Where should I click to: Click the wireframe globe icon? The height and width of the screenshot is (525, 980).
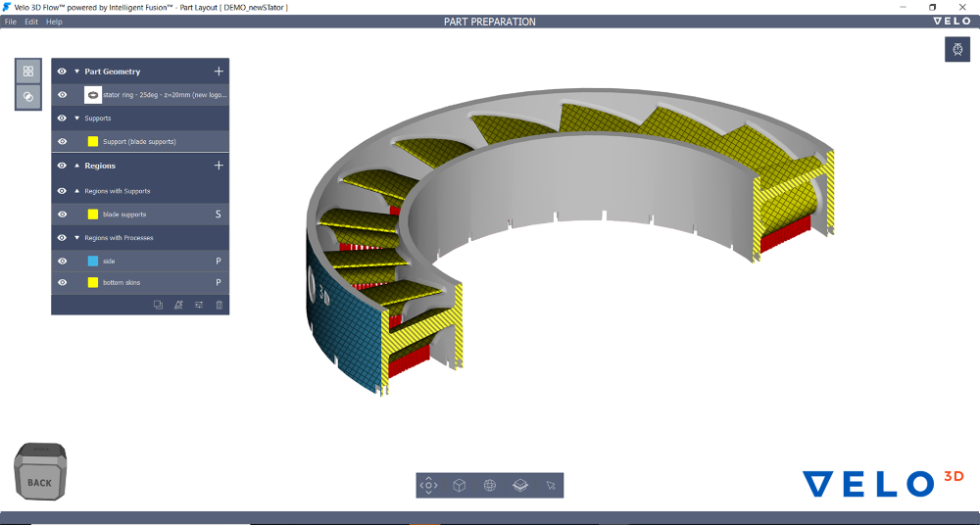pos(489,485)
